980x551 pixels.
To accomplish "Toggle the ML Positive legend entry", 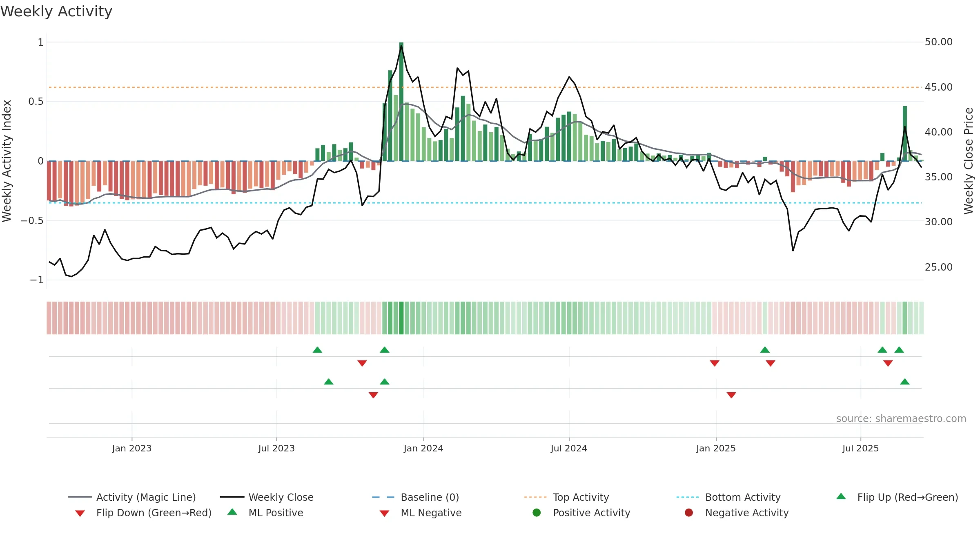I will [265, 513].
